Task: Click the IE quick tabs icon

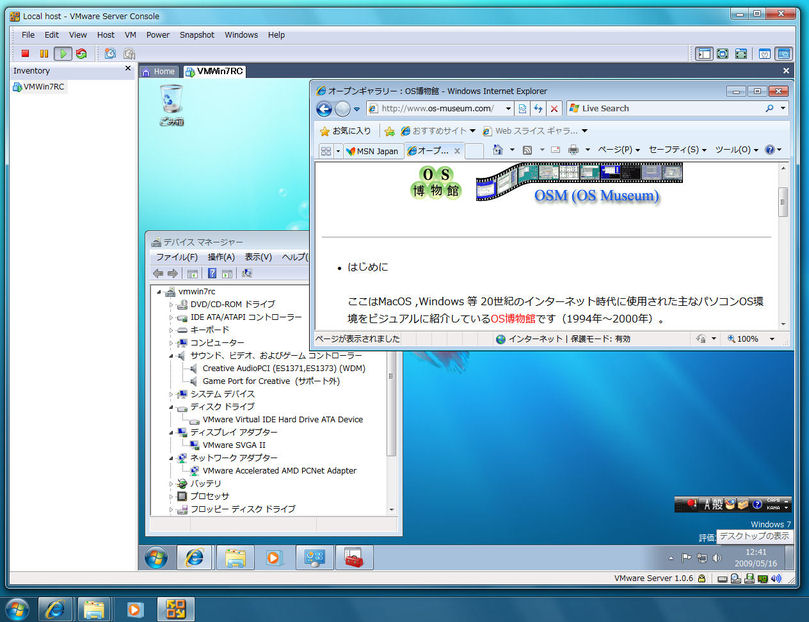Action: coord(326,151)
